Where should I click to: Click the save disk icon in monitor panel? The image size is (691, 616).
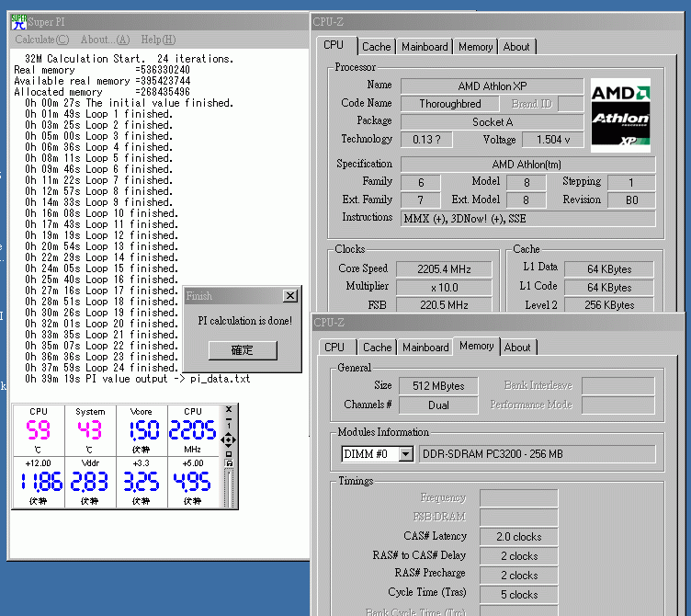(x=228, y=463)
